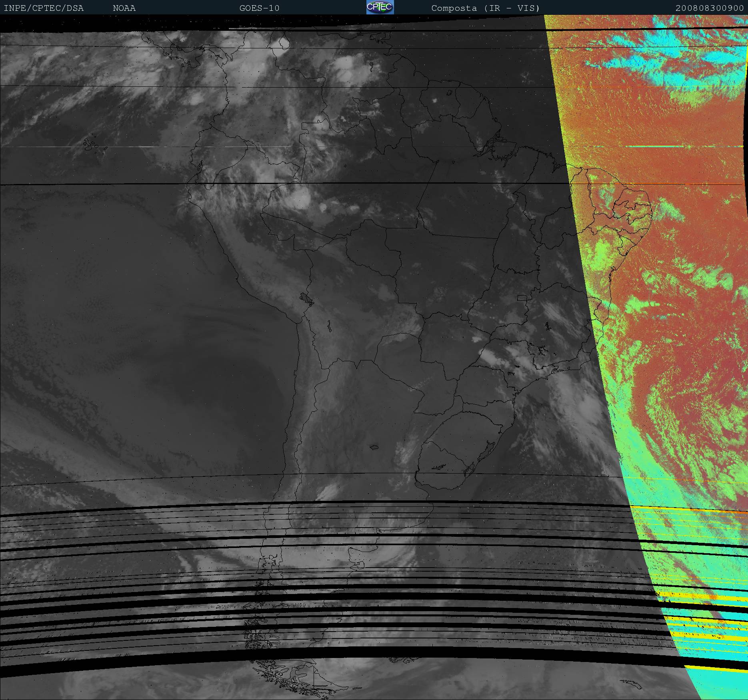Click the bright cloud cluster over western Amazon

pos(300,198)
